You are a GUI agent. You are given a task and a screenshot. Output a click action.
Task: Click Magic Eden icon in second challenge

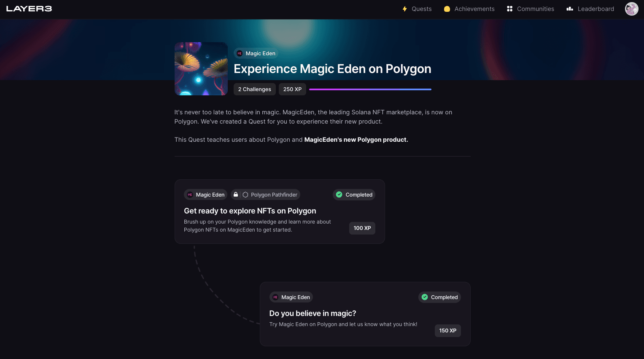click(x=275, y=297)
